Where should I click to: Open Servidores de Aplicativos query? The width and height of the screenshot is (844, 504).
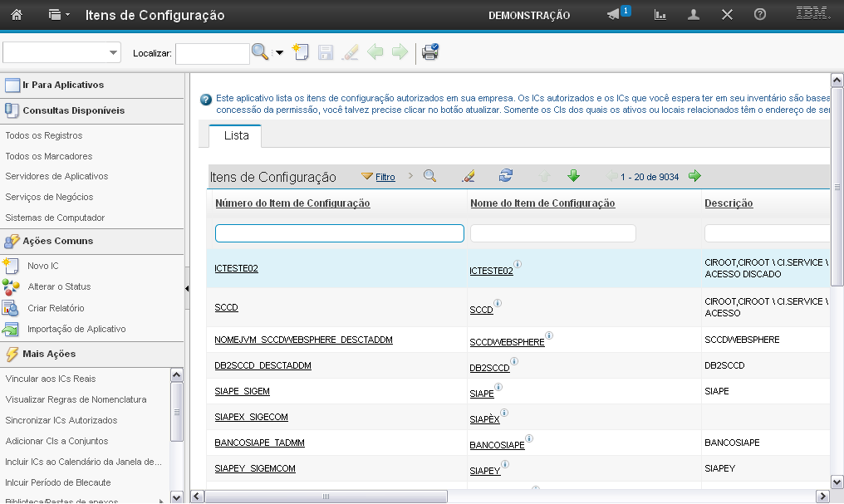(56, 176)
